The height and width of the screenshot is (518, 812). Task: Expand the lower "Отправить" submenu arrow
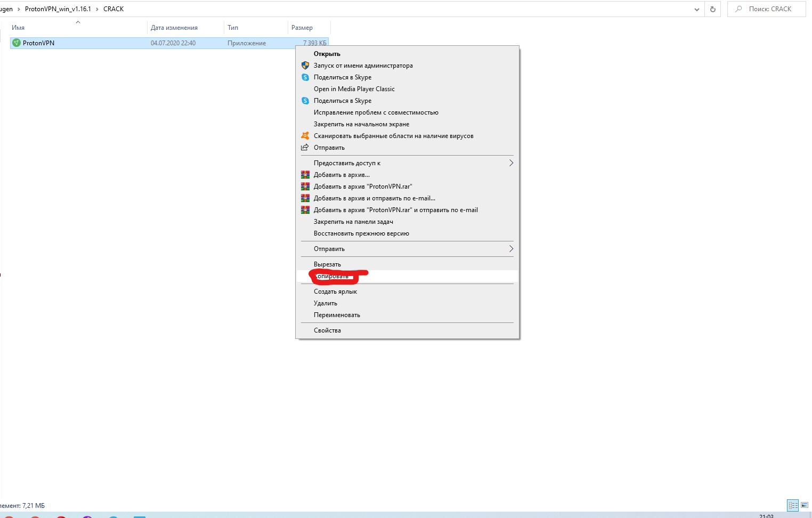(x=510, y=249)
